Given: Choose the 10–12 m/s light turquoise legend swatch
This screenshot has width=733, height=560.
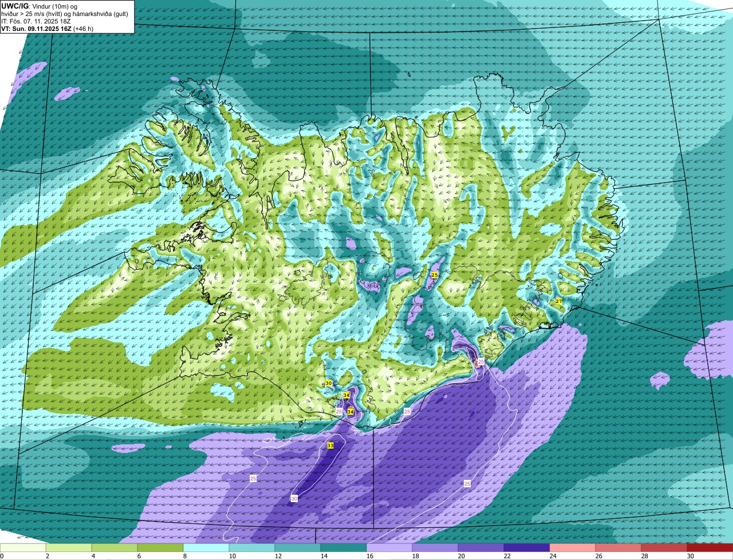Looking at the screenshot, I should 252,548.
